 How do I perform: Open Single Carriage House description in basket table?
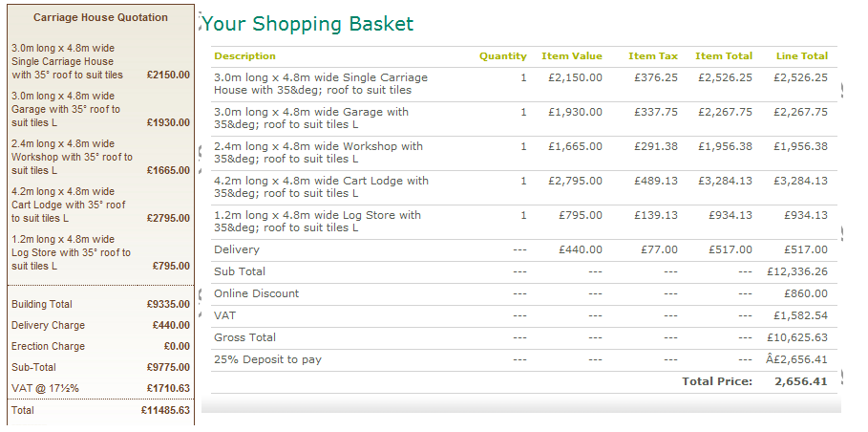[320, 84]
